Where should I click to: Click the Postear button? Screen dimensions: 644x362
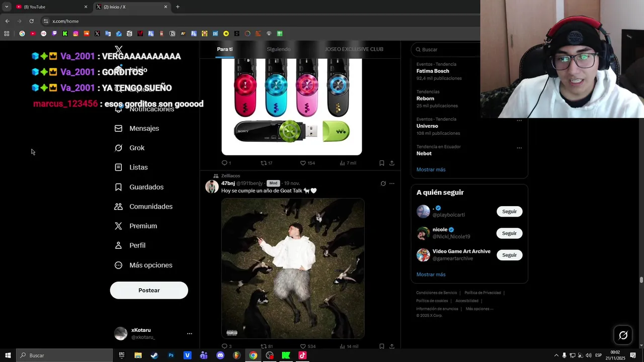[149, 290]
